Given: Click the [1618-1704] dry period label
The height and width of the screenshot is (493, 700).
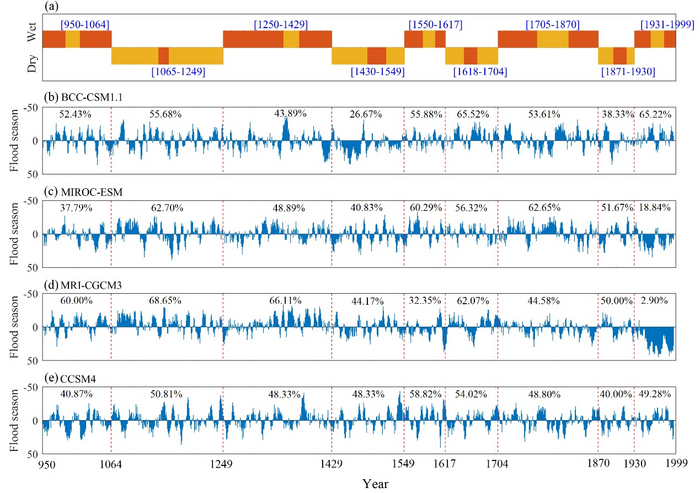Looking at the screenshot, I should (480, 71).
